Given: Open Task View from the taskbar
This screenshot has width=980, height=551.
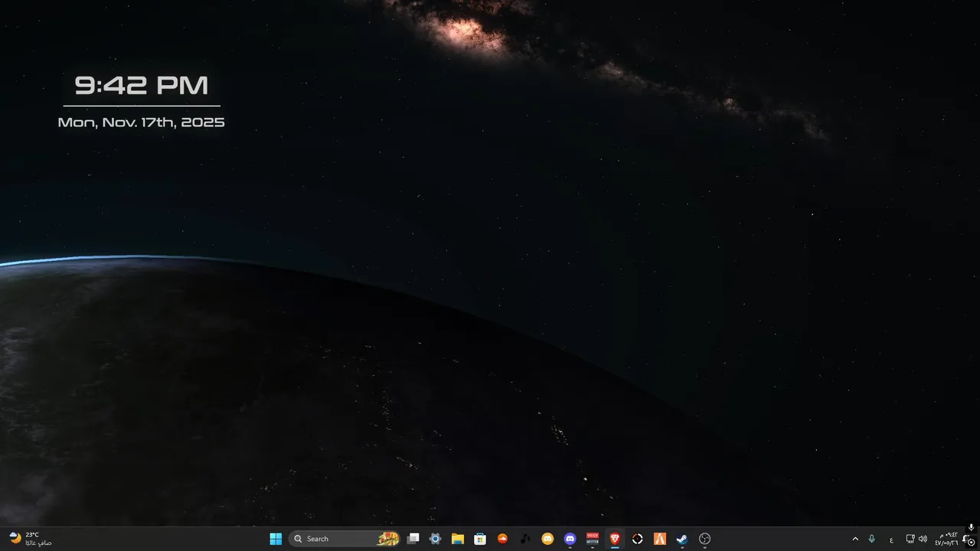Looking at the screenshot, I should point(413,539).
